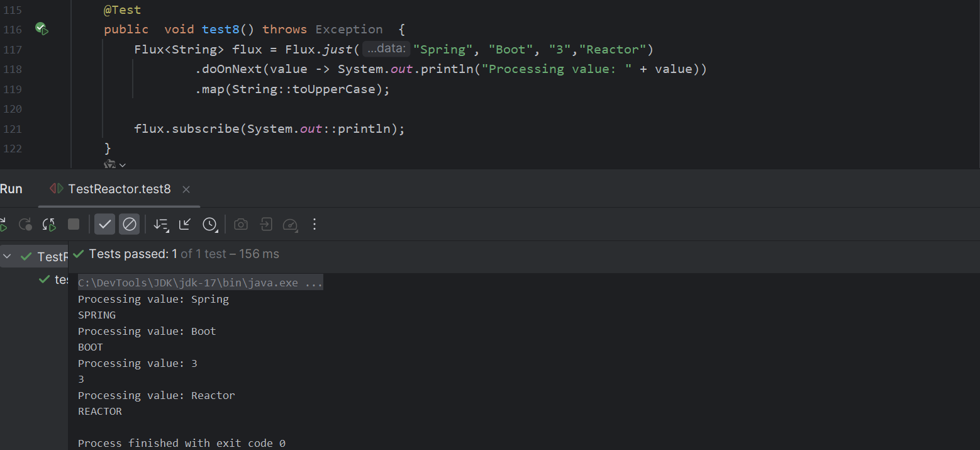Click the Stop square icon in Run toolbar
Image resolution: width=980 pixels, height=450 pixels.
coord(74,224)
